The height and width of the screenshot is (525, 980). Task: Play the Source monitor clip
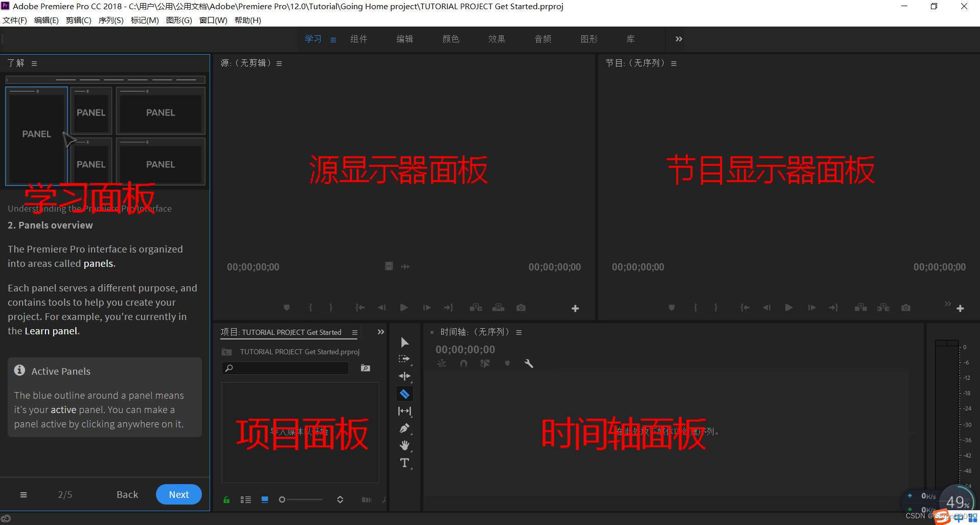404,308
